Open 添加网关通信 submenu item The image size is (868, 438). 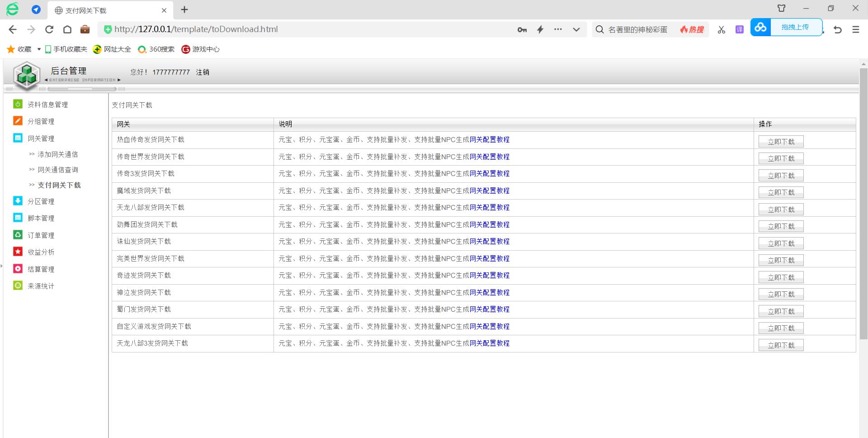coord(57,154)
